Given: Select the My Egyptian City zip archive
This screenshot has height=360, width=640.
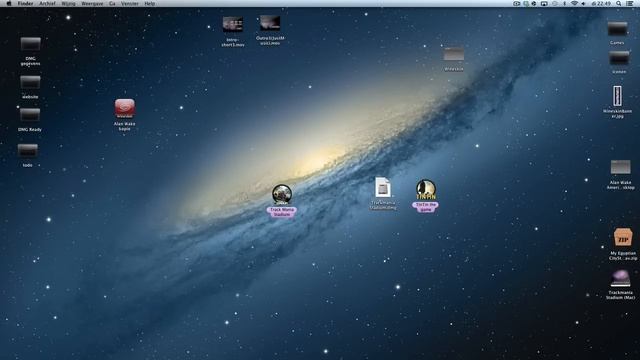Looking at the screenshot, I should pyautogui.click(x=623, y=238).
